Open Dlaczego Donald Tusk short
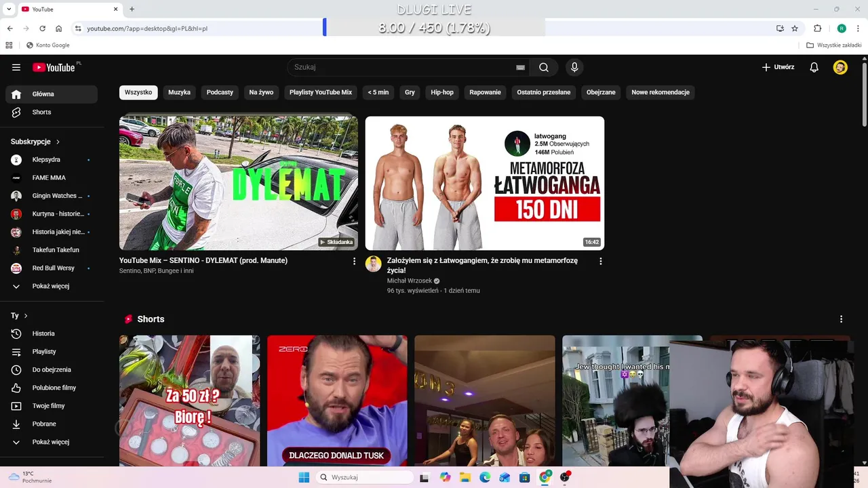 pyautogui.click(x=337, y=401)
